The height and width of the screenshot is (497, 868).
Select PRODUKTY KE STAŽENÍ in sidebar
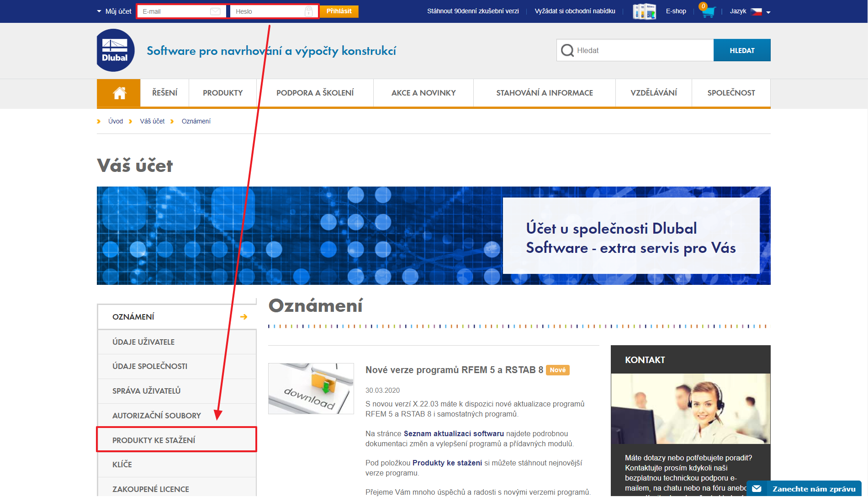tap(177, 440)
